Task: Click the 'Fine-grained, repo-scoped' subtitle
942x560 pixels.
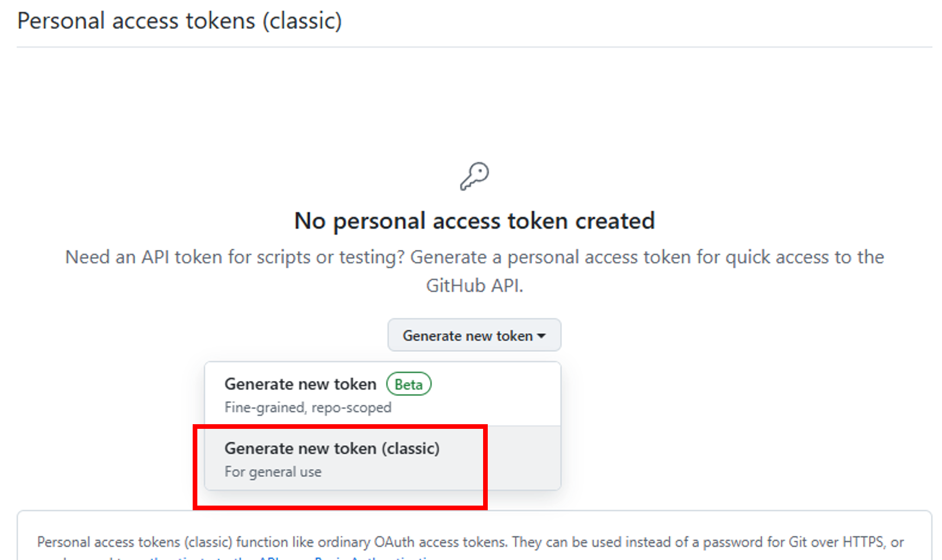Action: click(x=308, y=407)
